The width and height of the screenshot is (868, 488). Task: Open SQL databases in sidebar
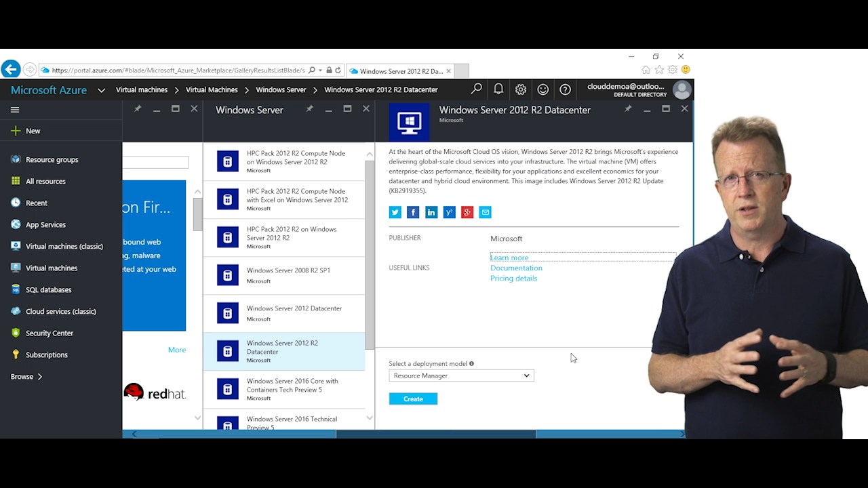[41, 289]
